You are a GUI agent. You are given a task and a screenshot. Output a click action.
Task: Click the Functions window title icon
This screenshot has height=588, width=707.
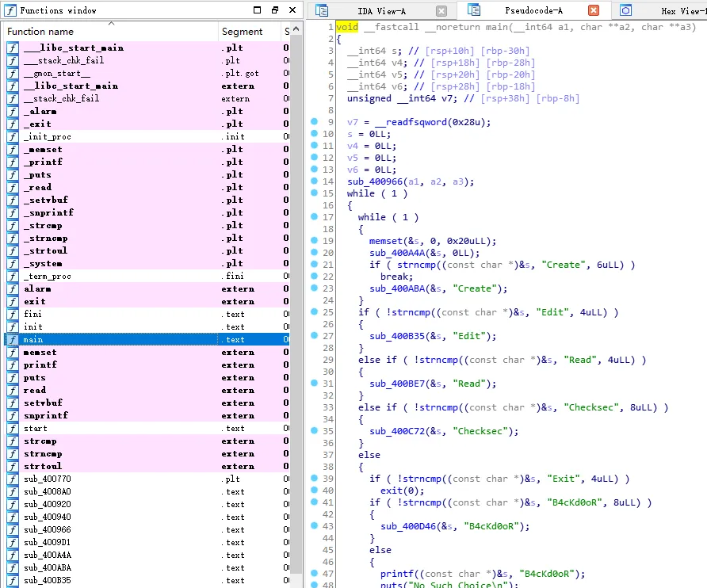coord(10,10)
